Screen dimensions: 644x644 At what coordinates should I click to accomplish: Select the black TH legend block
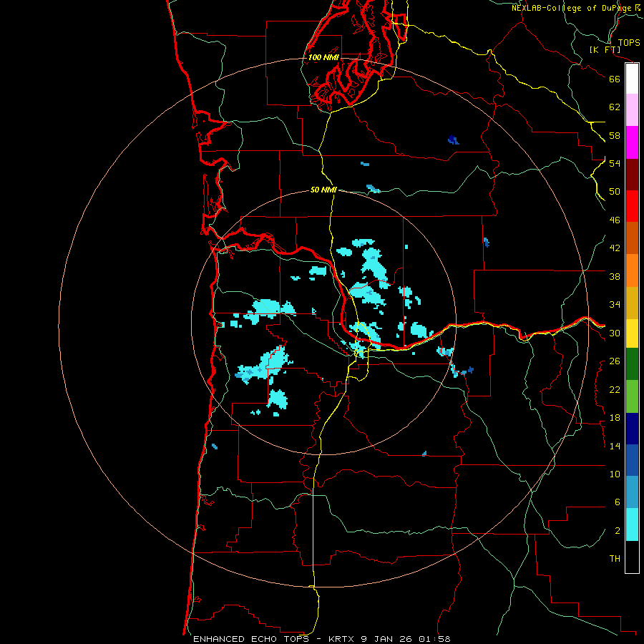click(x=632, y=557)
